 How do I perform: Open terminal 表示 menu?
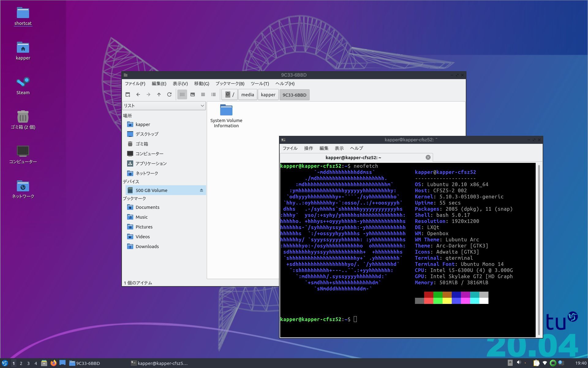pos(339,148)
